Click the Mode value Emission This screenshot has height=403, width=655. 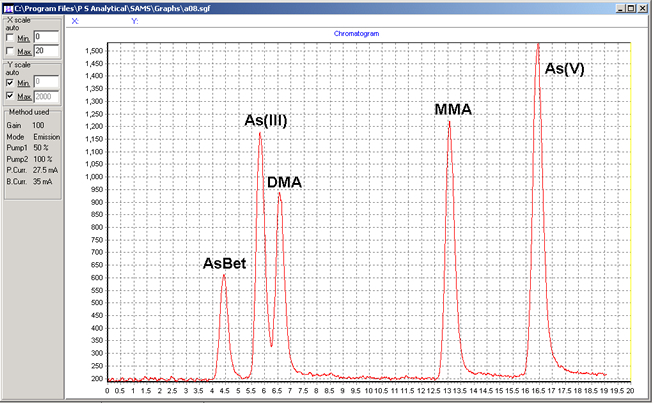click(47, 137)
